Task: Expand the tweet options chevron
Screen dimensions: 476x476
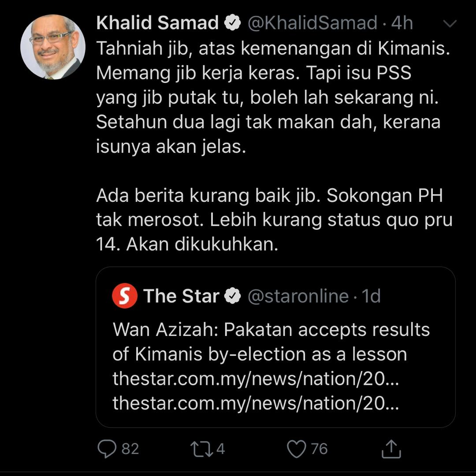Action: click(x=450, y=23)
